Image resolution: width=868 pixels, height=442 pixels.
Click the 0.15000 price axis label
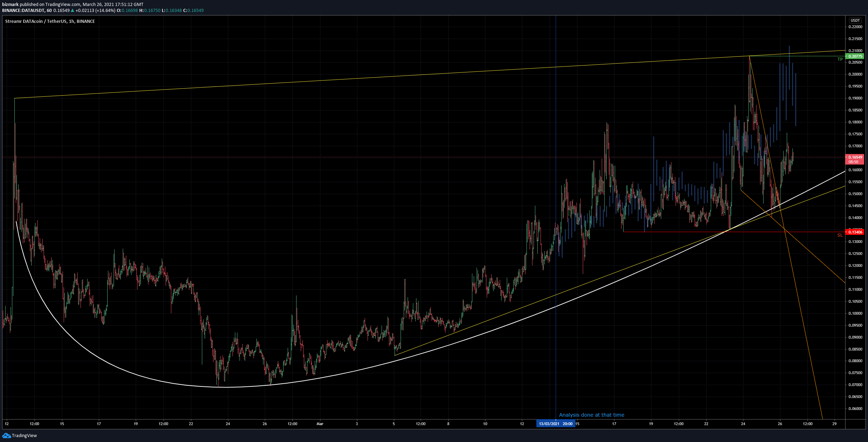(855, 194)
